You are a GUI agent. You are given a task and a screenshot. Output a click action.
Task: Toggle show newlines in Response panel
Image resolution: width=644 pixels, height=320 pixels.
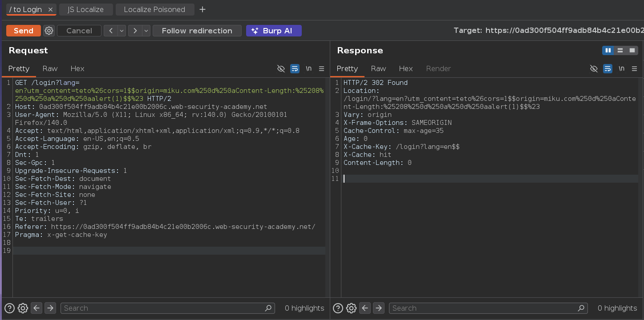coord(621,68)
